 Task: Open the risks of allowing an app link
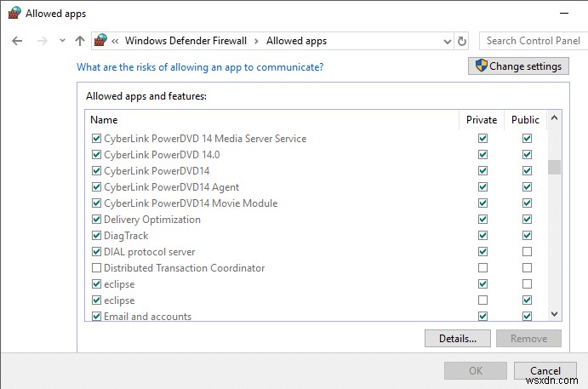point(200,66)
